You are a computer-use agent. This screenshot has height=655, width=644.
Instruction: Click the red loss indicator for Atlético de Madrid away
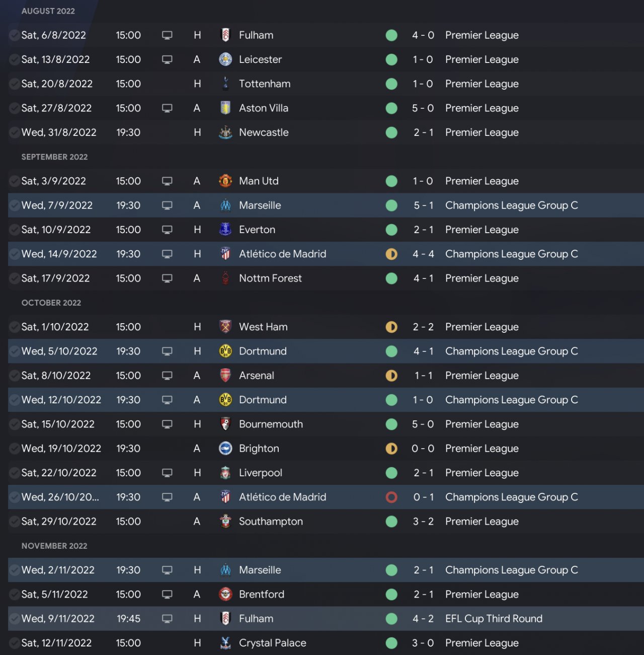tap(391, 497)
